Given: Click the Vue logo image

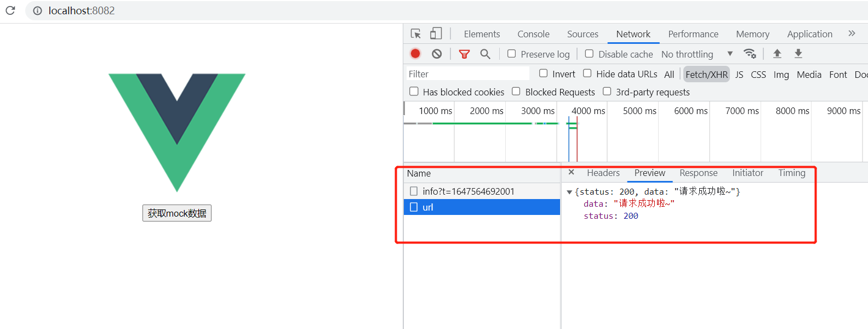Looking at the screenshot, I should 177,133.
